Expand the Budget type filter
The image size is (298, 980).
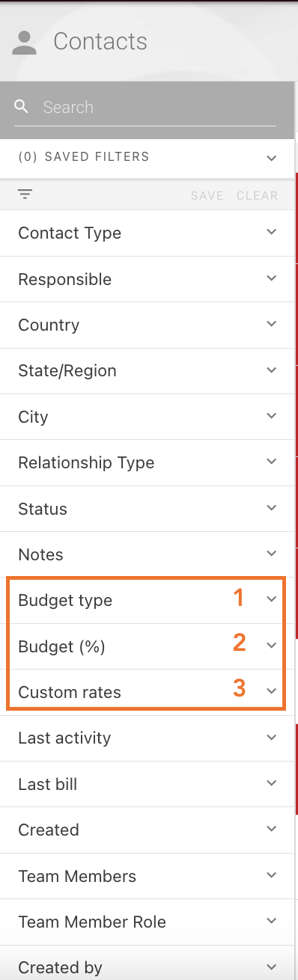point(148,600)
